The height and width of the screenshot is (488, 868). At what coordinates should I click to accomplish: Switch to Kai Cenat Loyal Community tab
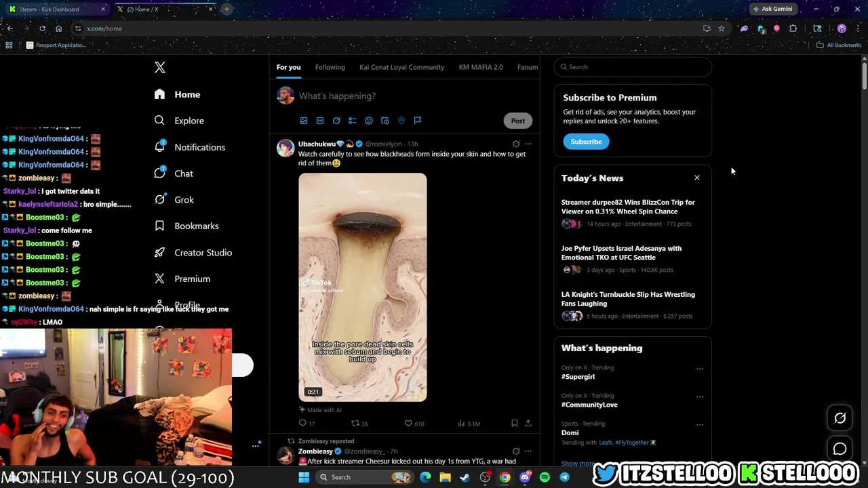(402, 67)
